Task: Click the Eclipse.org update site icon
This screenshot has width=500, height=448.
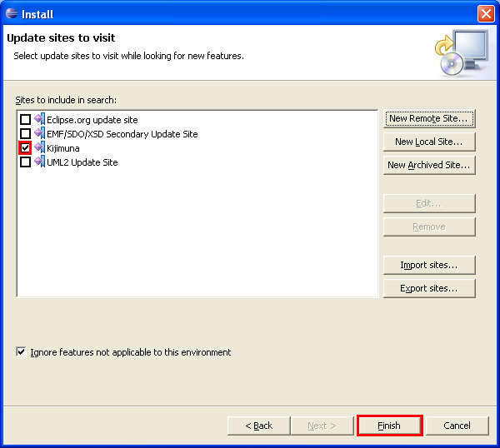Action: [x=39, y=120]
